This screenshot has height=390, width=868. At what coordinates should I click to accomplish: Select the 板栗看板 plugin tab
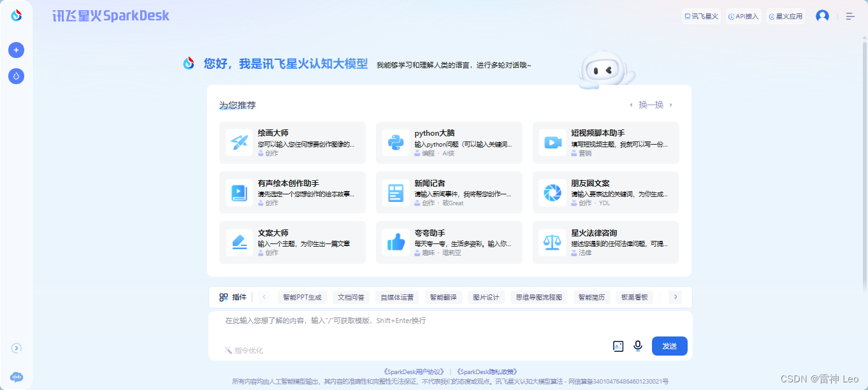point(635,297)
